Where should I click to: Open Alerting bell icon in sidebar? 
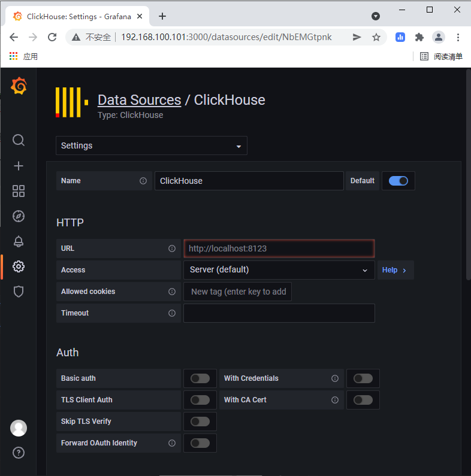(x=19, y=242)
